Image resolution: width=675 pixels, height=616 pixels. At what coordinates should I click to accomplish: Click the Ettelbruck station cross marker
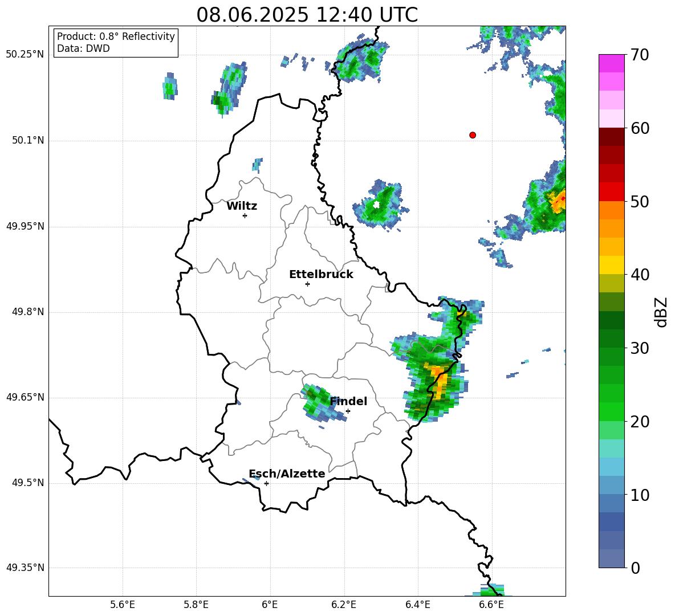pos(307,284)
